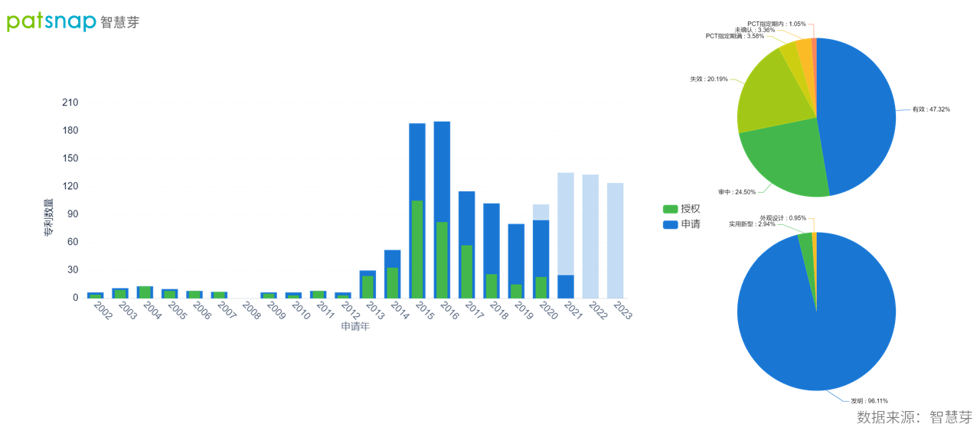Select the light blue 2022 forecast bar
980x434 pixels.
[590, 236]
